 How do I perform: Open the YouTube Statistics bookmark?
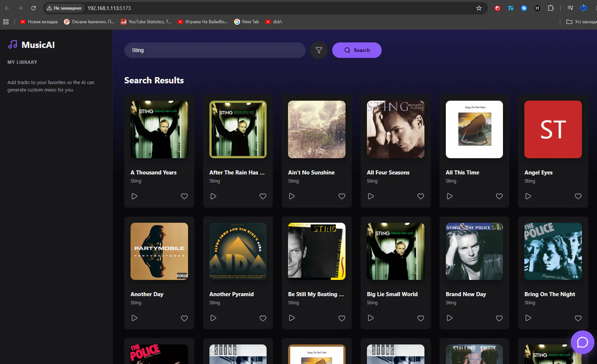click(x=146, y=22)
